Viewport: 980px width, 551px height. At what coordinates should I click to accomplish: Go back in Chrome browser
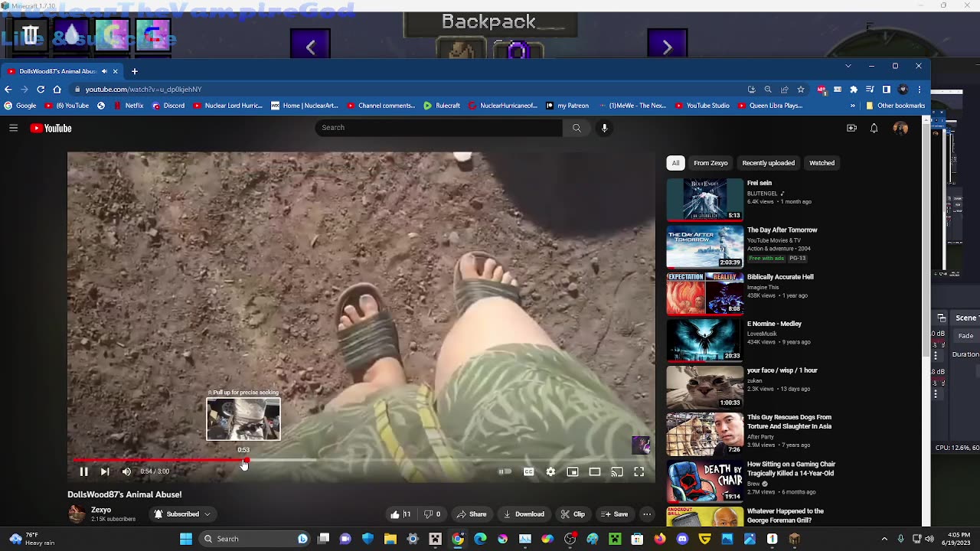click(x=8, y=90)
